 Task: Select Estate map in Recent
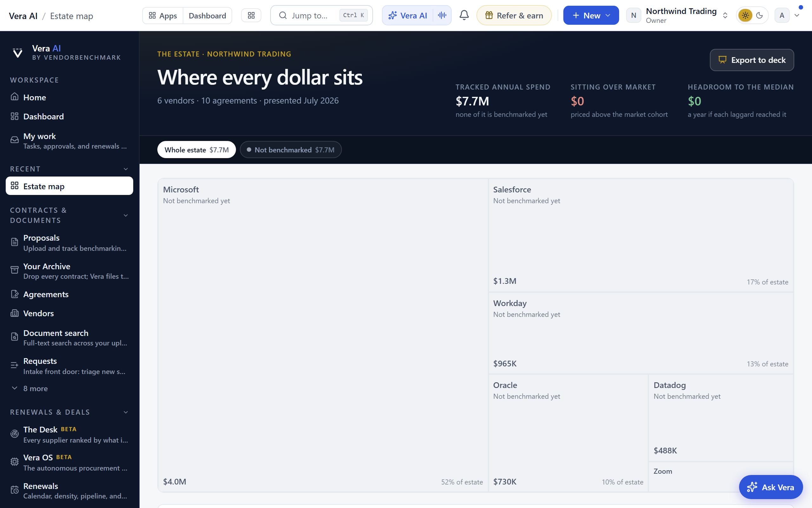[x=69, y=186]
